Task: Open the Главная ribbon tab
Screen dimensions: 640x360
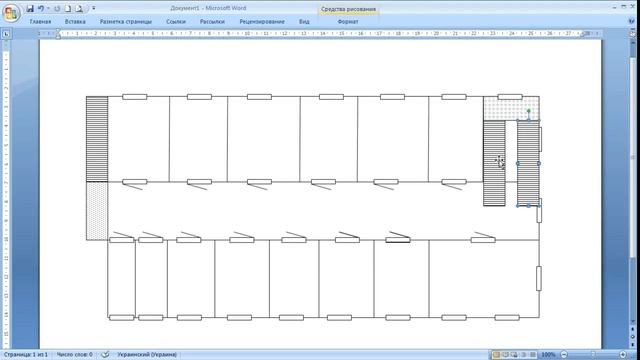Action: click(x=40, y=22)
